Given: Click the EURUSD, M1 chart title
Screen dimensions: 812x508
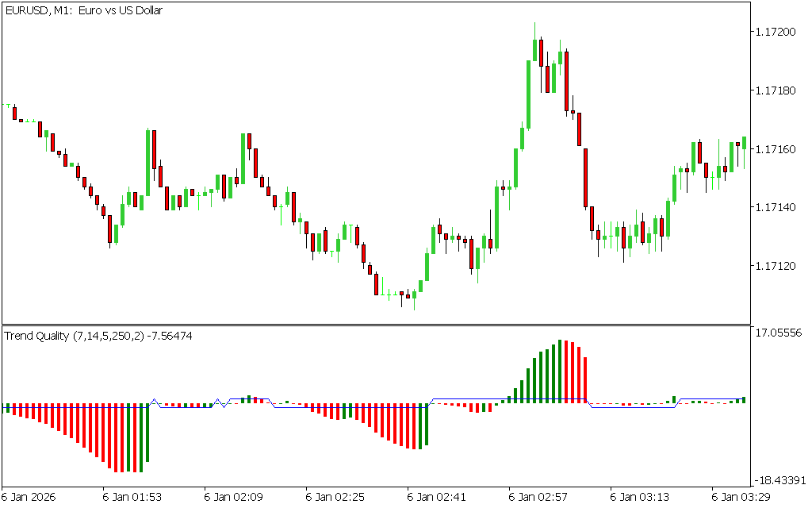Looking at the screenshot, I should coord(83,11).
